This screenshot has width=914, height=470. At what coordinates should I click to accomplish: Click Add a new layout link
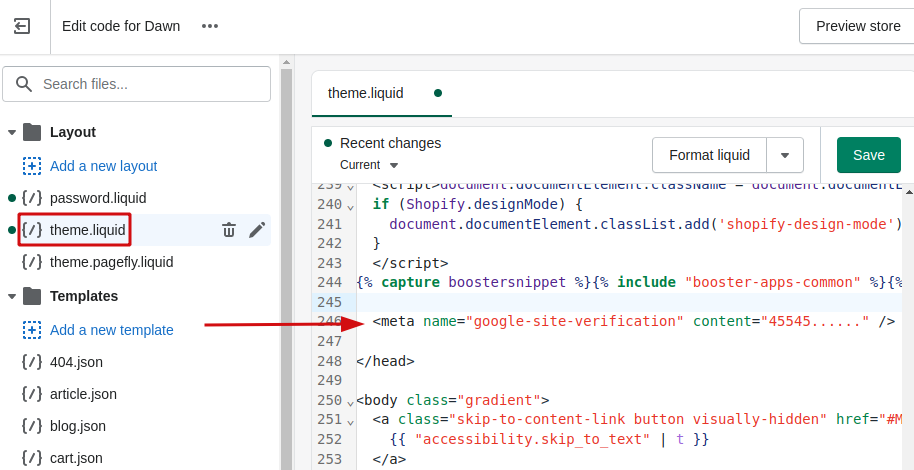pos(104,166)
